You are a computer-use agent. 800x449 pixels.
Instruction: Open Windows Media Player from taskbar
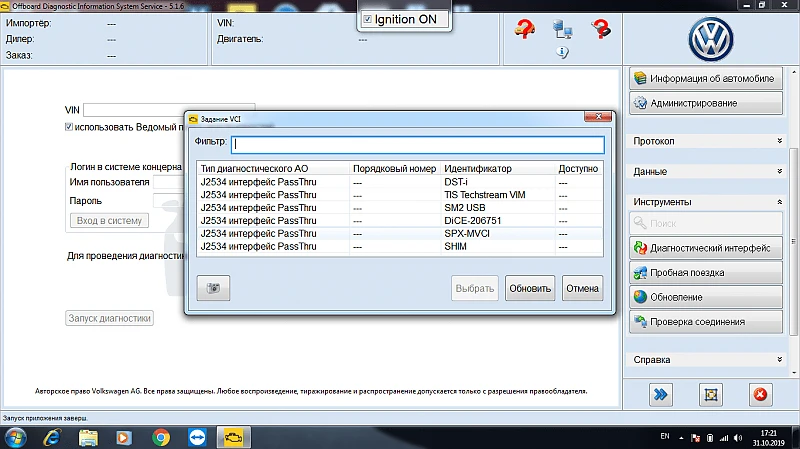[124, 438]
